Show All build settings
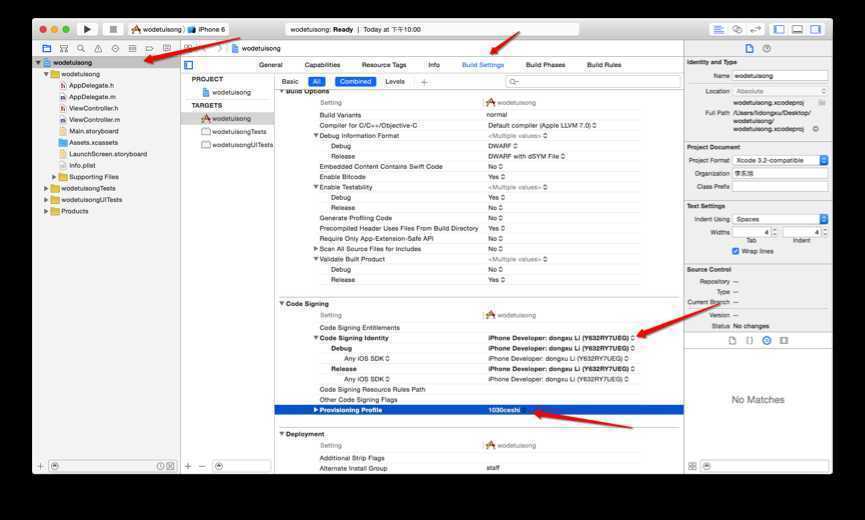865x520 pixels. click(x=317, y=82)
